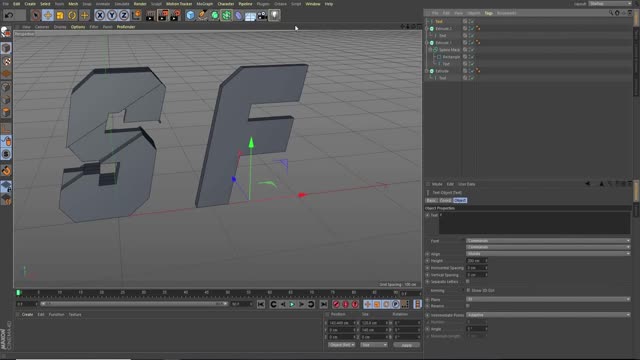Select Texture mode checkered ball icon

(x=6, y=61)
